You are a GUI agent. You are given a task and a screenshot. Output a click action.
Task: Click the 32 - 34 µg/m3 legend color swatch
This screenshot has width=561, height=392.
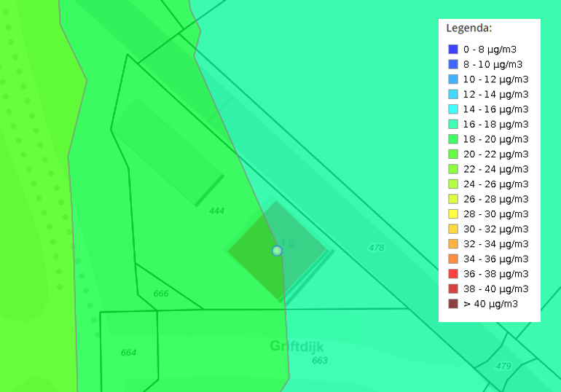point(453,244)
